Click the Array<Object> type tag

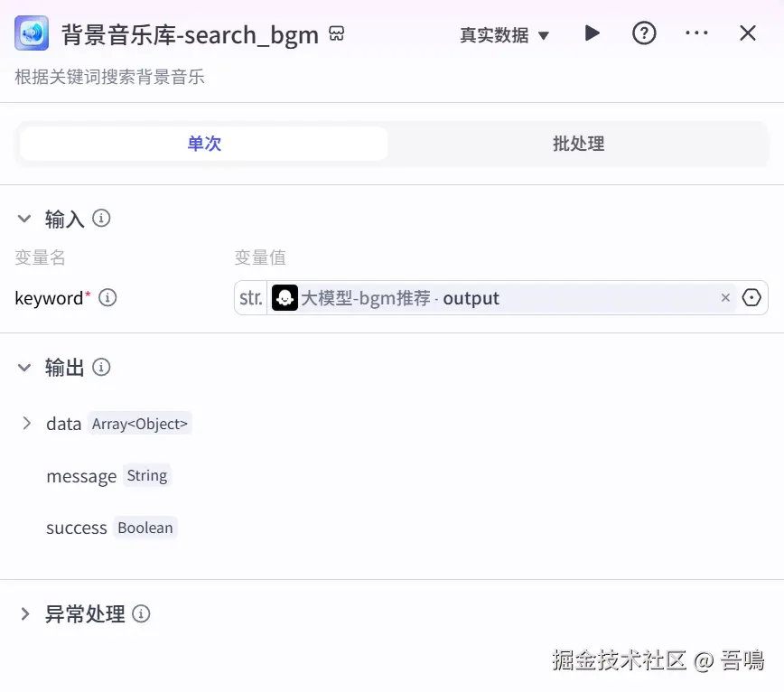coord(139,424)
